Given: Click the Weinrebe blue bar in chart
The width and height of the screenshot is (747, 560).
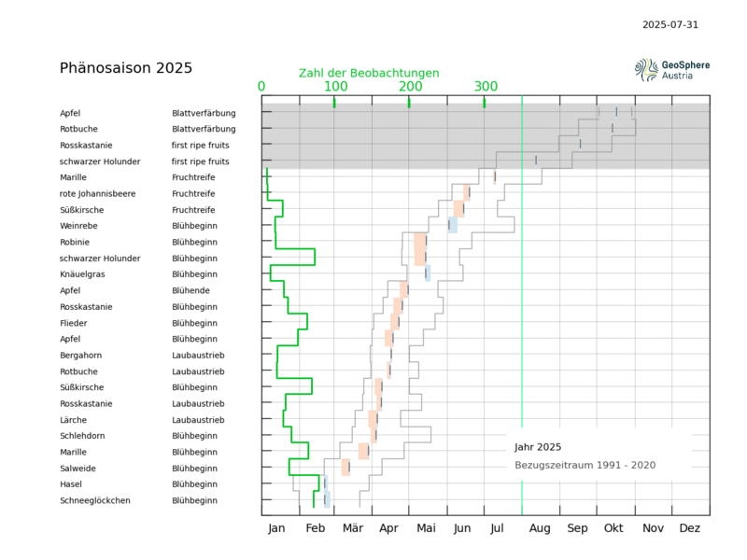Looking at the screenshot, I should pyautogui.click(x=453, y=225).
